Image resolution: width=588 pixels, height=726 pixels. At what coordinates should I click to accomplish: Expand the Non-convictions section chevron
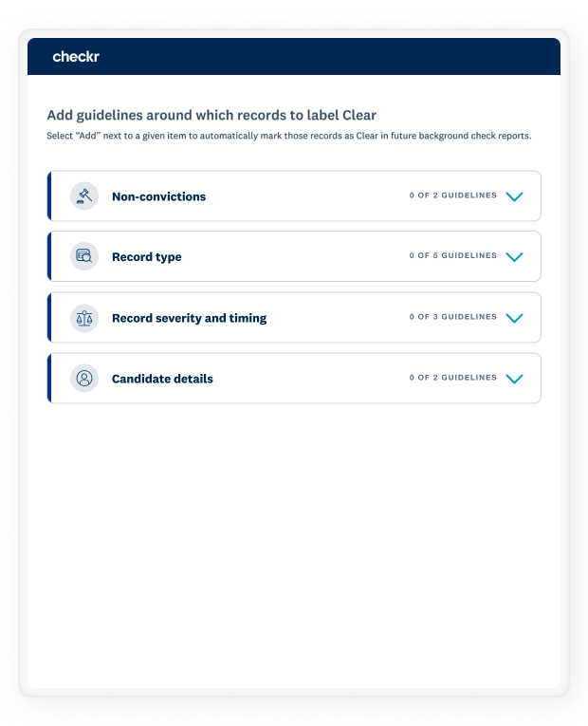514,196
